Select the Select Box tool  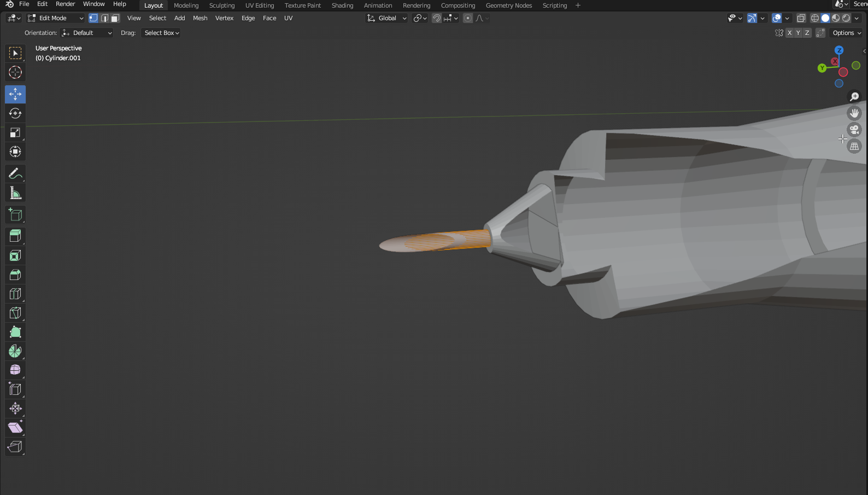coord(15,53)
